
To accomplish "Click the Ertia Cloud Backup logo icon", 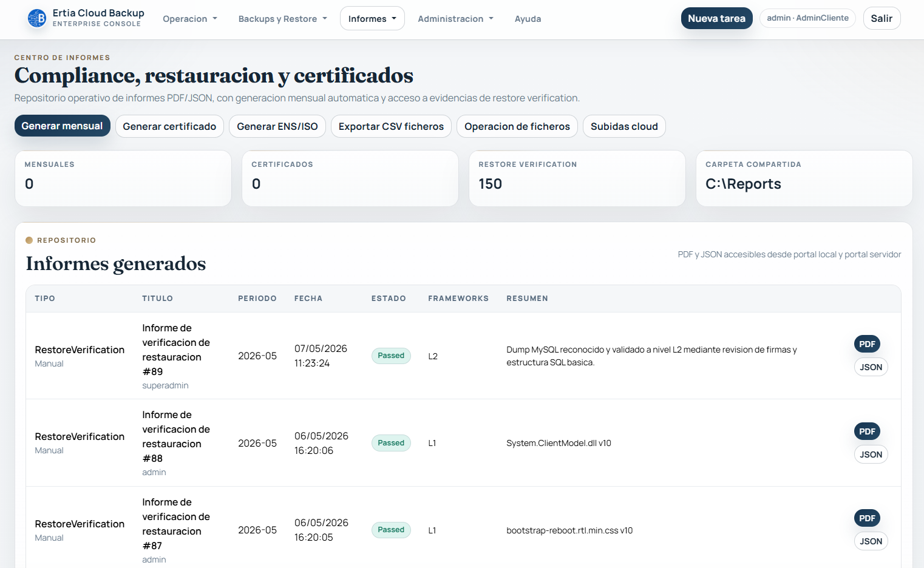I will (x=37, y=18).
